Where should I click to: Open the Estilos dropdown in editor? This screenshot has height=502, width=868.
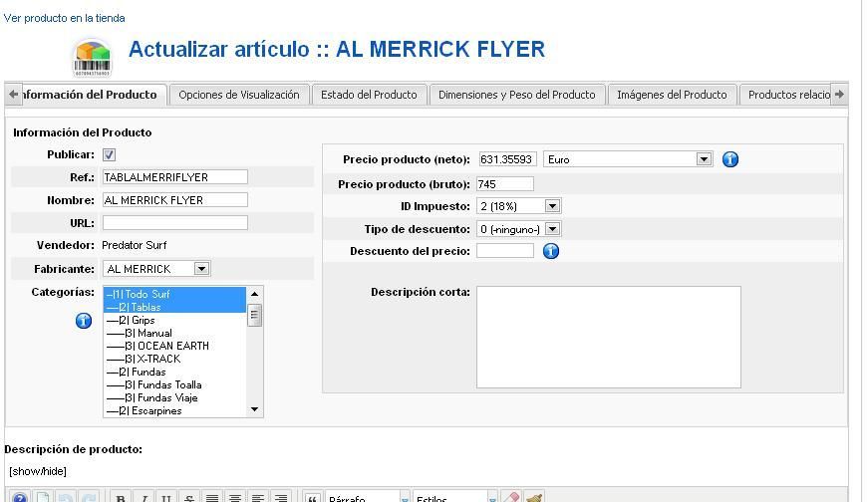(x=455, y=498)
